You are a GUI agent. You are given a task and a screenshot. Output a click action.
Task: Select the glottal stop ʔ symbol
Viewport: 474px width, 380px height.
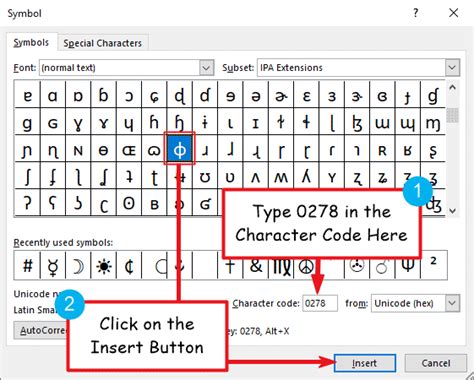pos(28,203)
